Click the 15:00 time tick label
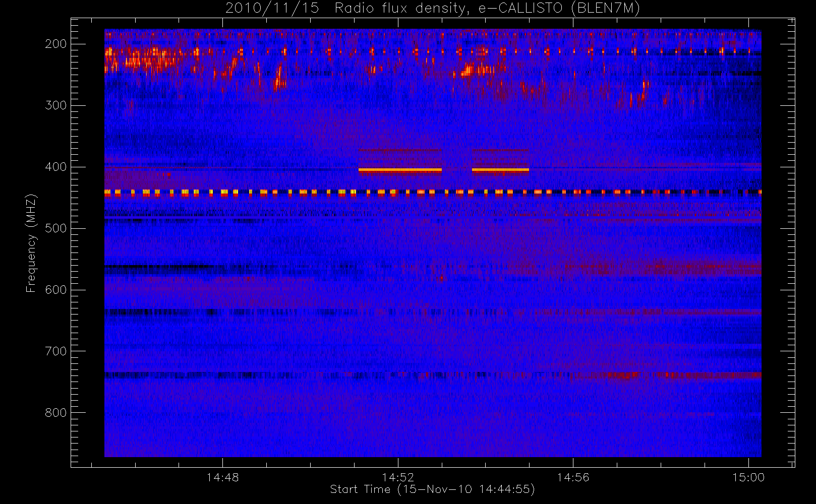The width and height of the screenshot is (816, 504). 748,477
